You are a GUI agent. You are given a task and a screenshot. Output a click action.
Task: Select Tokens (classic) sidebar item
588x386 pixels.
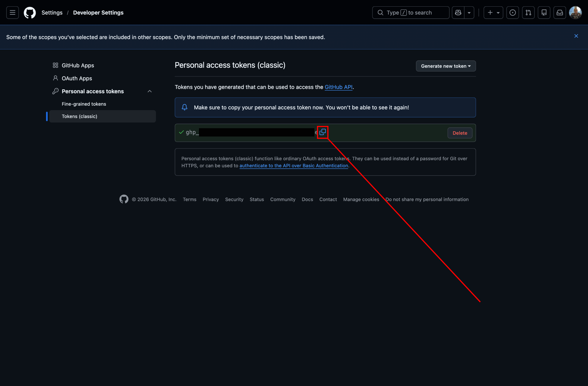click(102, 116)
